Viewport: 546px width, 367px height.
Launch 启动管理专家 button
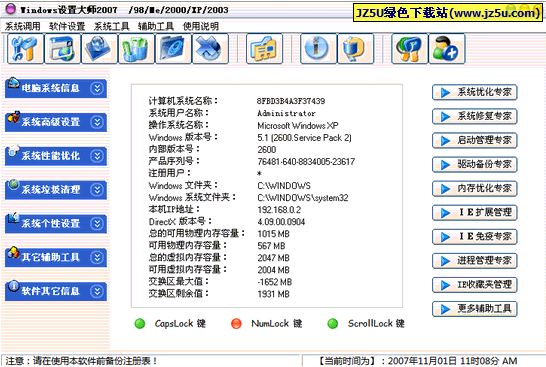click(x=475, y=140)
